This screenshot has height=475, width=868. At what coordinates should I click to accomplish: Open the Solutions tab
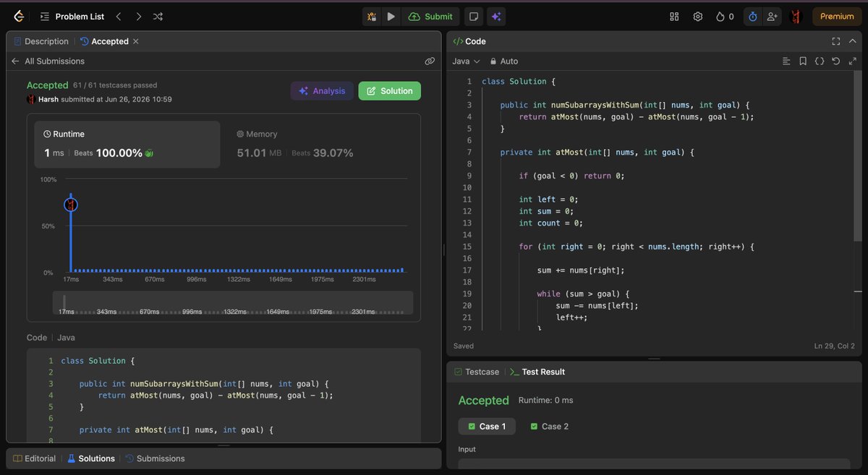point(91,458)
